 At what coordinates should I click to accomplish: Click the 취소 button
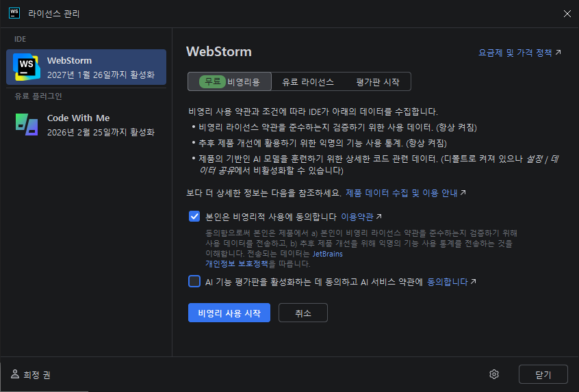(303, 313)
